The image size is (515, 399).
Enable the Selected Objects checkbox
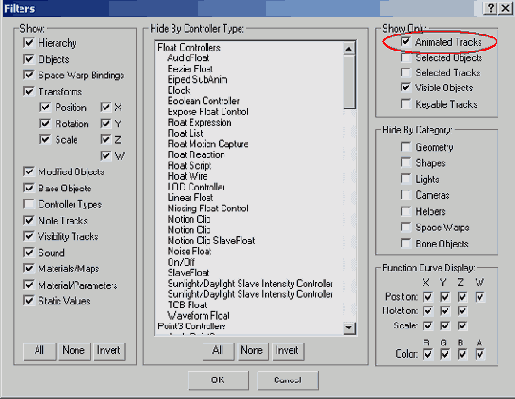pos(406,58)
